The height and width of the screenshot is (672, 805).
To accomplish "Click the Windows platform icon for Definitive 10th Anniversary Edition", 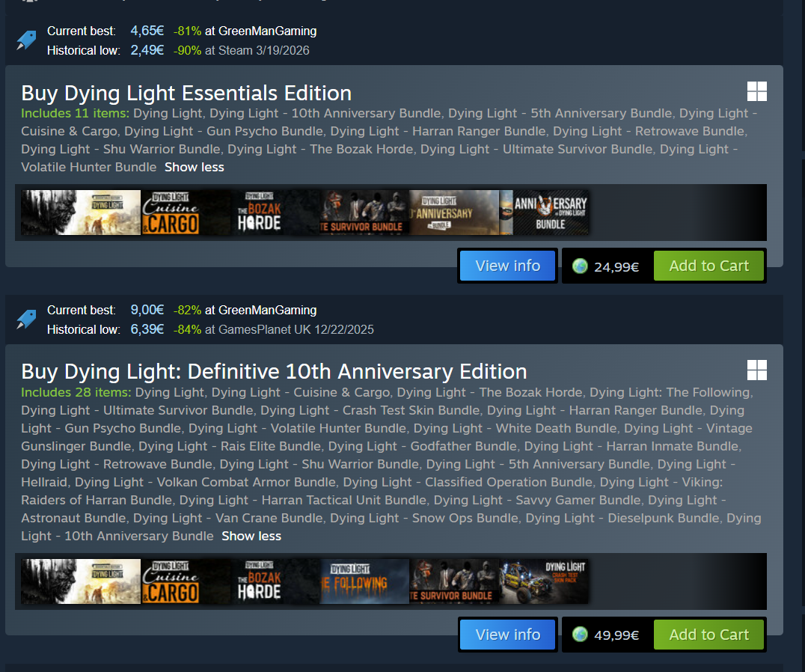I will [x=756, y=370].
